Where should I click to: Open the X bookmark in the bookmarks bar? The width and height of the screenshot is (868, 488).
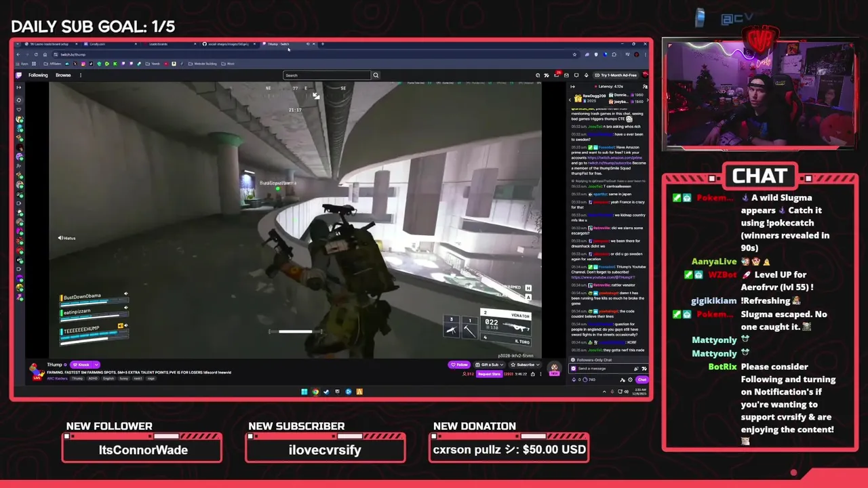point(75,64)
